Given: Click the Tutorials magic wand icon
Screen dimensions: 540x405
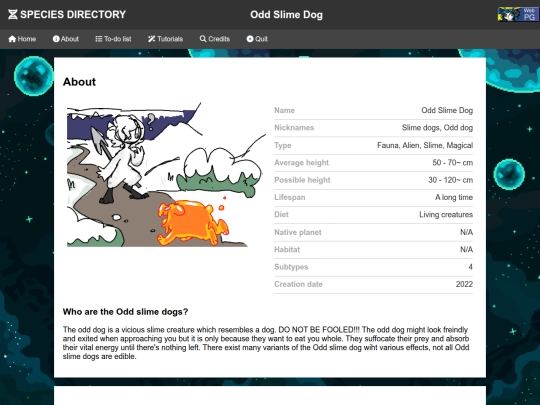Looking at the screenshot, I should tap(152, 39).
